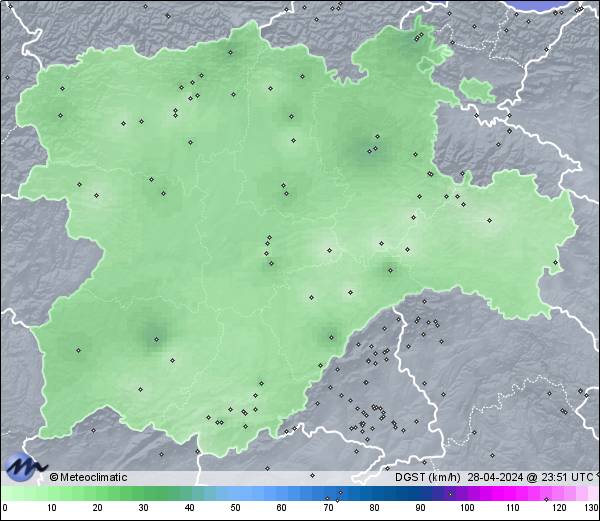Image resolution: width=600 pixels, height=521 pixels.
Task: Click the 30 label on the legend scale
Action: coord(143,508)
